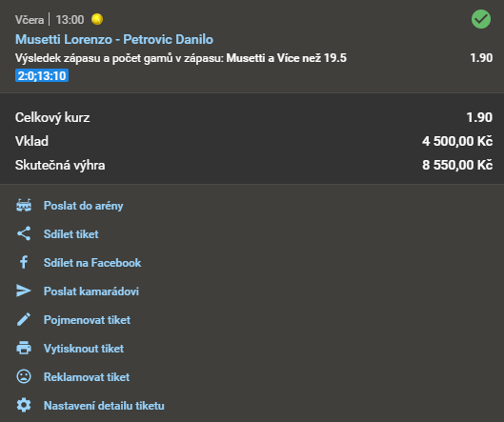
Task: Click the share icon beside Sdílet tiket
Action: click(24, 233)
